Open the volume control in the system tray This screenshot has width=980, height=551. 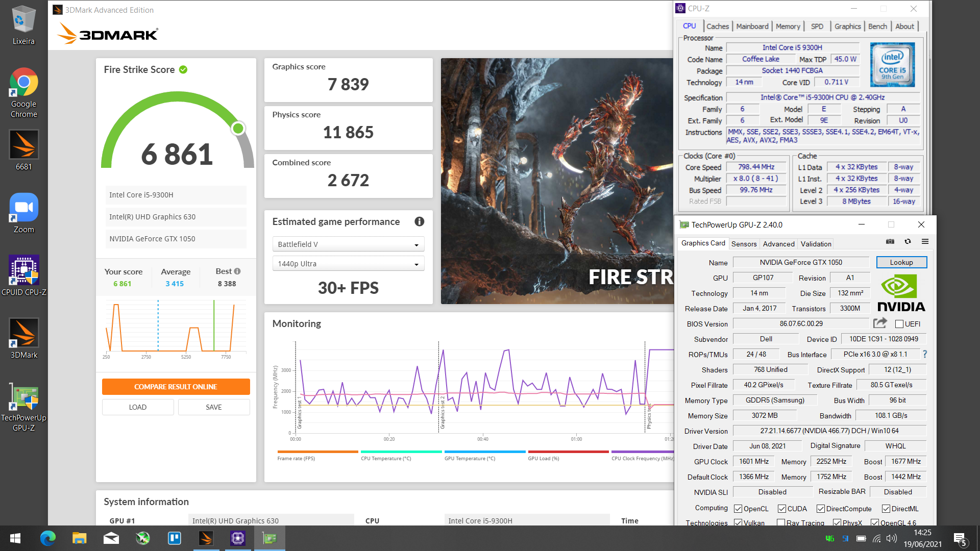(x=892, y=538)
